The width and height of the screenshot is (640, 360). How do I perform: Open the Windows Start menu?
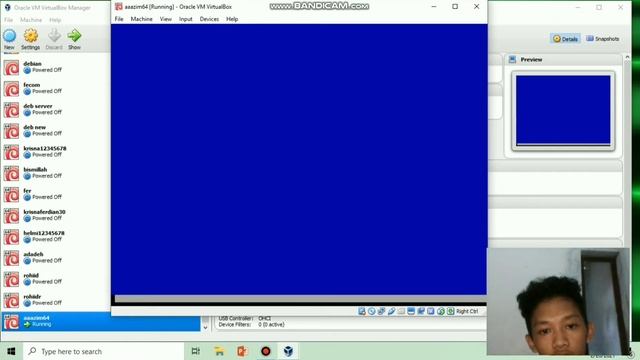[11, 351]
